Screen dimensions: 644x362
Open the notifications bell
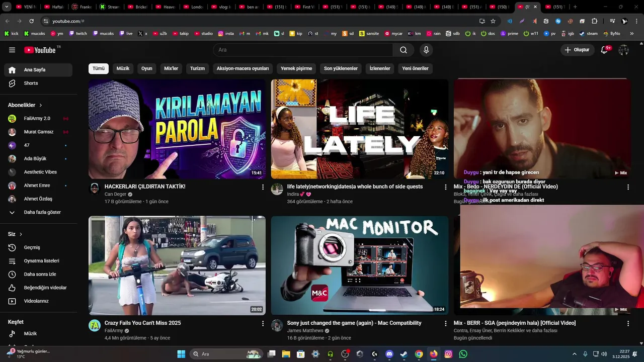pos(605,50)
